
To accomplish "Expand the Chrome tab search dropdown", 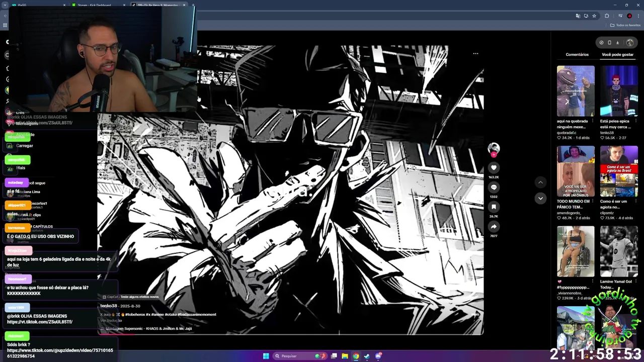I will 5,5.
